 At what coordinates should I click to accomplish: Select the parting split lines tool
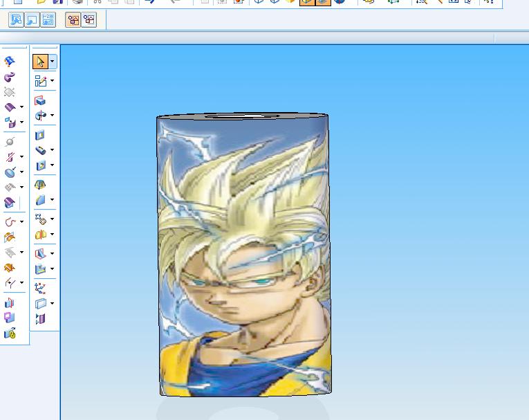10,282
